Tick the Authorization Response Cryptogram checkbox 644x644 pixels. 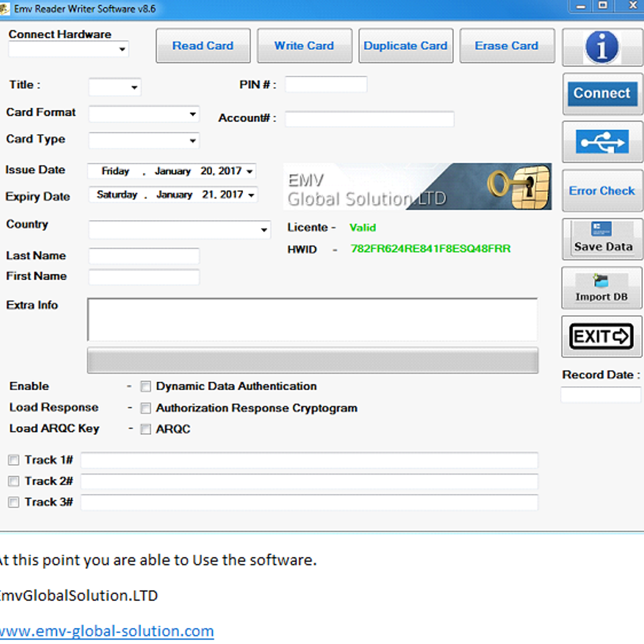(145, 408)
